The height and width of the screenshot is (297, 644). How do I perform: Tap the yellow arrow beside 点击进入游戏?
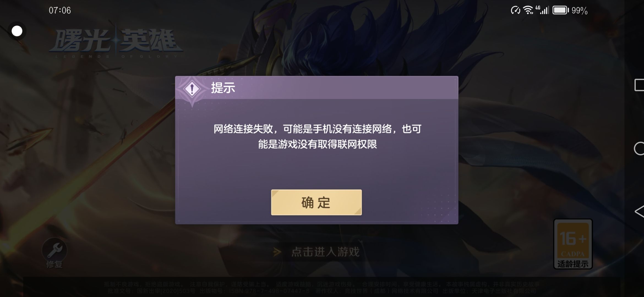(x=277, y=252)
